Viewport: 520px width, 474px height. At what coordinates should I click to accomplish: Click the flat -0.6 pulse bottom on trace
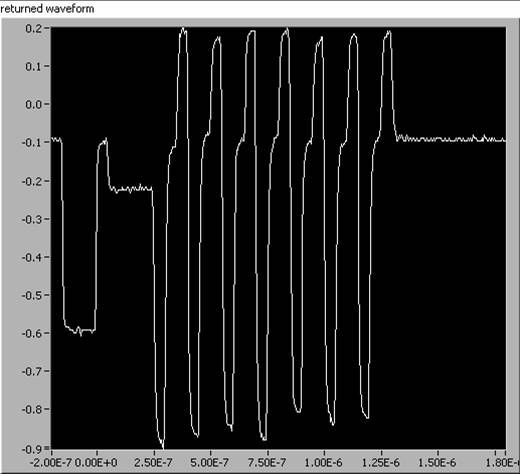[x=80, y=330]
